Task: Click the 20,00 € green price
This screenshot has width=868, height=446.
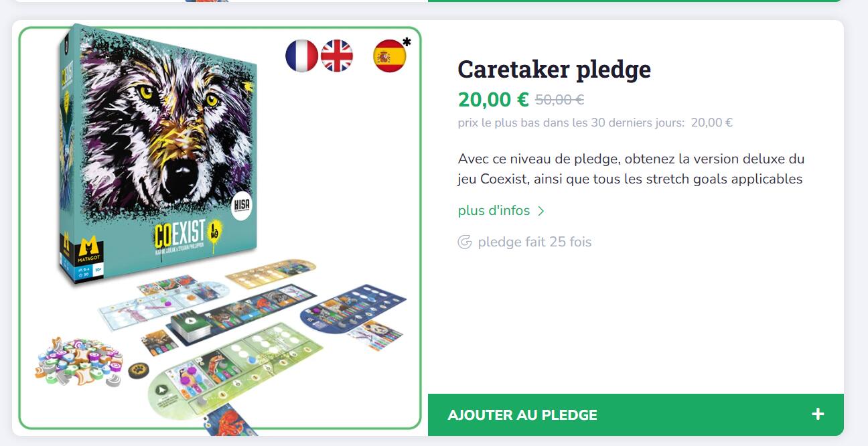Action: (494, 100)
